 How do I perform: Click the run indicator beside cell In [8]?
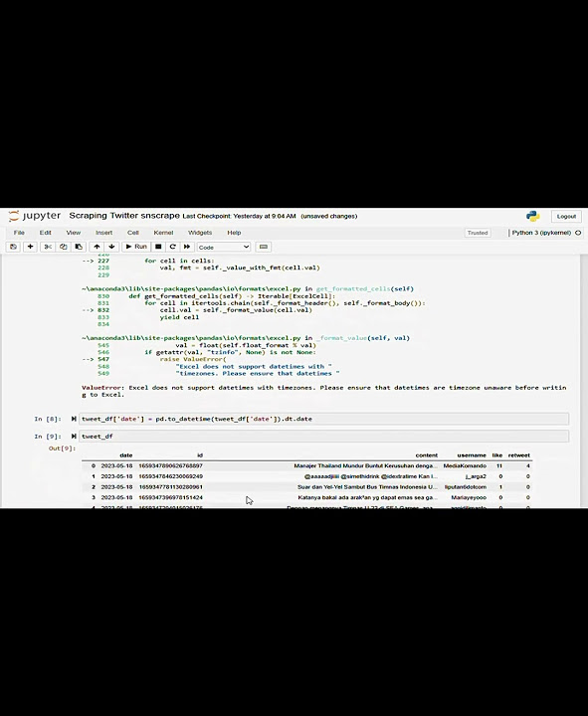74,419
